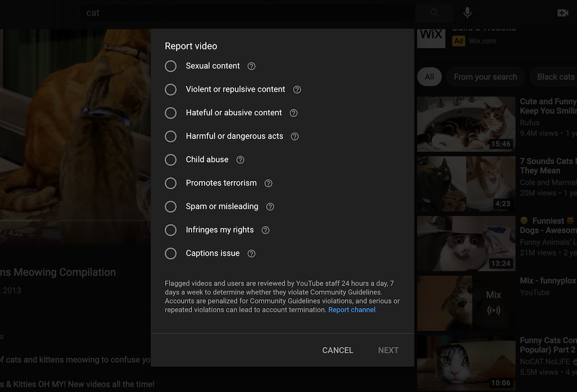
Task: Click the Meowing Compilation video title
Action: pyautogui.click(x=58, y=272)
